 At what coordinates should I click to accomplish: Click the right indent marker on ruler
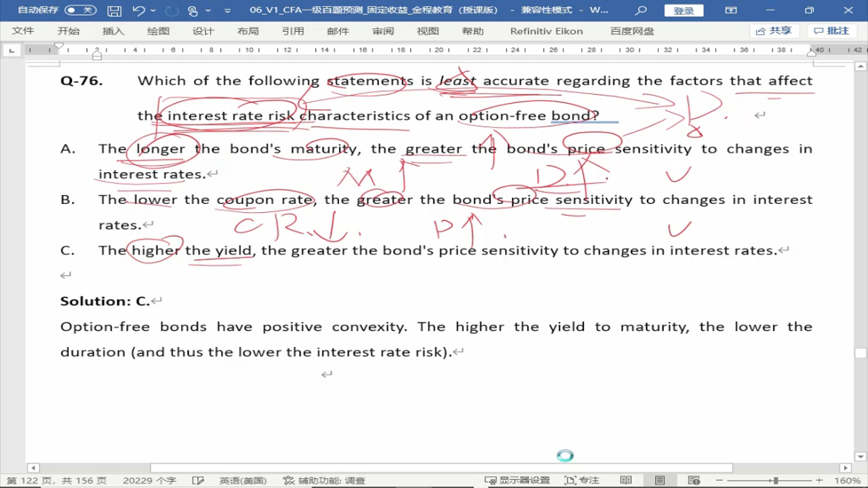coord(812,53)
